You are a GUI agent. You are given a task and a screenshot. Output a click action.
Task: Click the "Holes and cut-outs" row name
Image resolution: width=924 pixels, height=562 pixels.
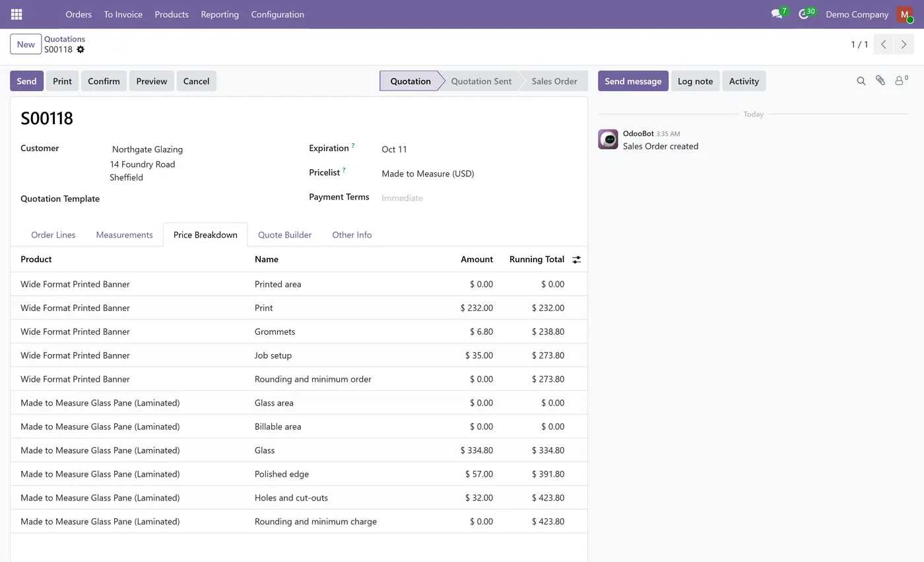(x=291, y=498)
